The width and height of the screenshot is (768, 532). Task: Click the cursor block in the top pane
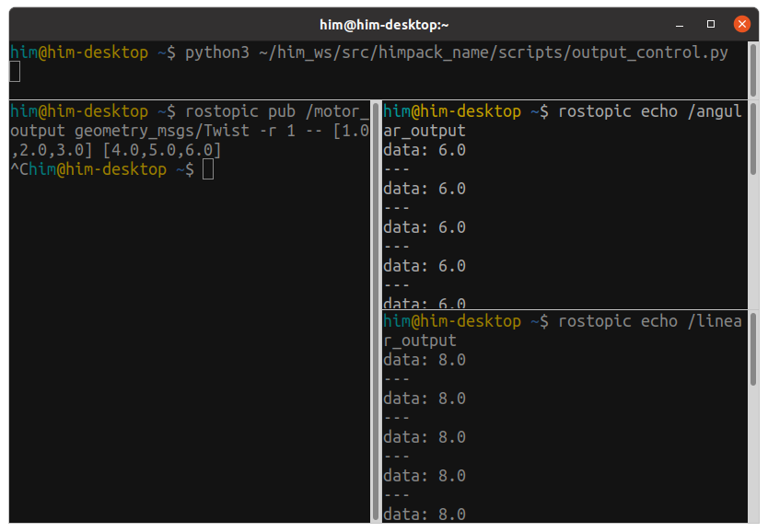[x=15, y=72]
